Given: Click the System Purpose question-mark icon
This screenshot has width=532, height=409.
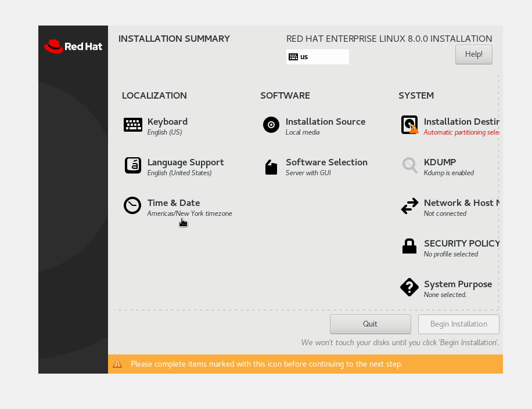Looking at the screenshot, I should click(409, 287).
